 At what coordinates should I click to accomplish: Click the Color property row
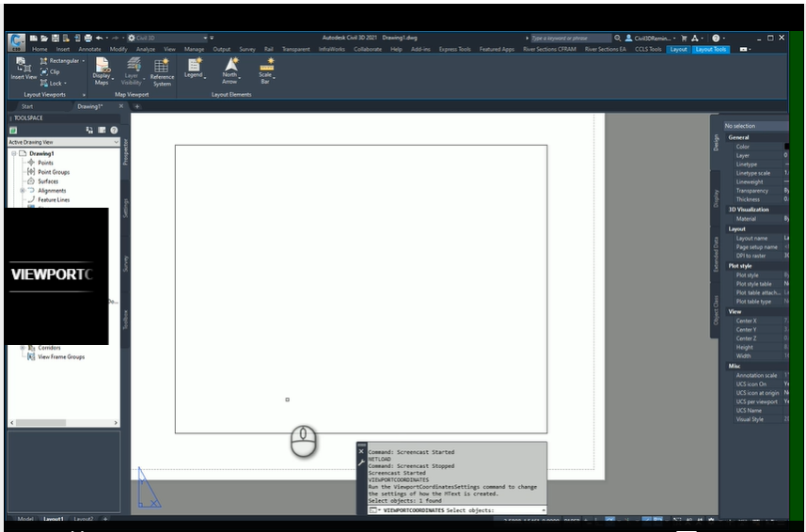(x=759, y=147)
